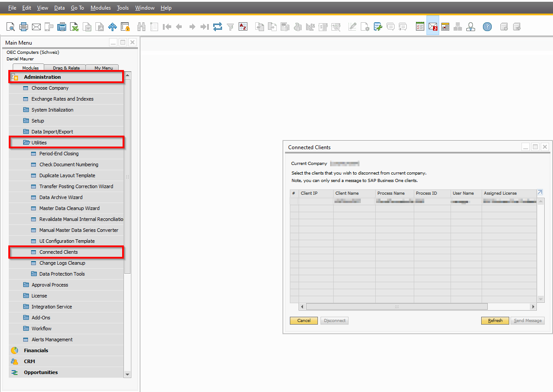The image size is (553, 392).
Task: Click the Print Preview toolbar icon
Action: 11,27
